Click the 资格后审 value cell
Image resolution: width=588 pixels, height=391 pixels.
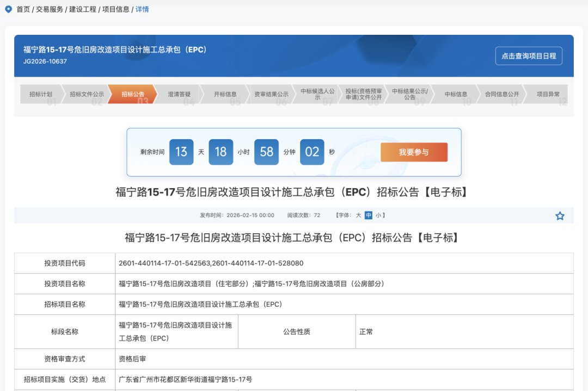coord(344,359)
